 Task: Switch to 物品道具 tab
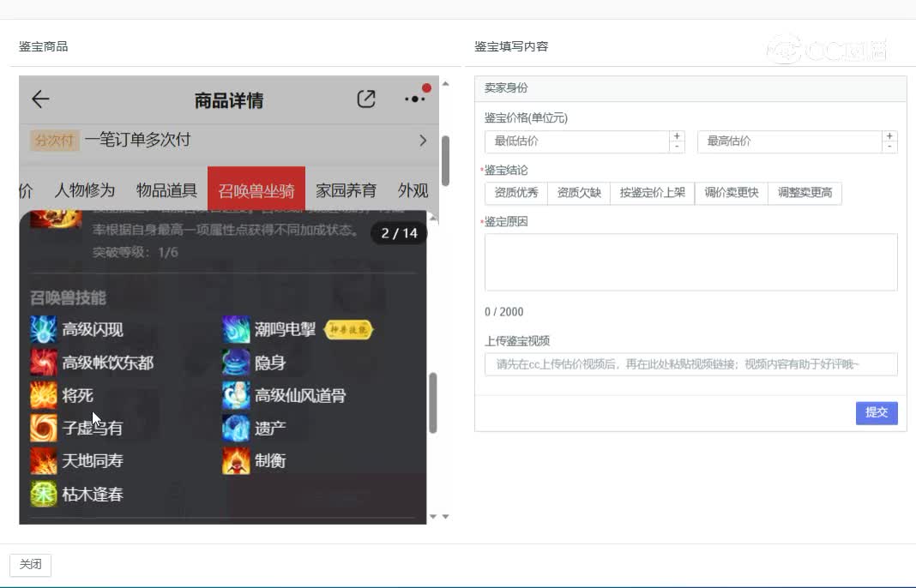[166, 190]
